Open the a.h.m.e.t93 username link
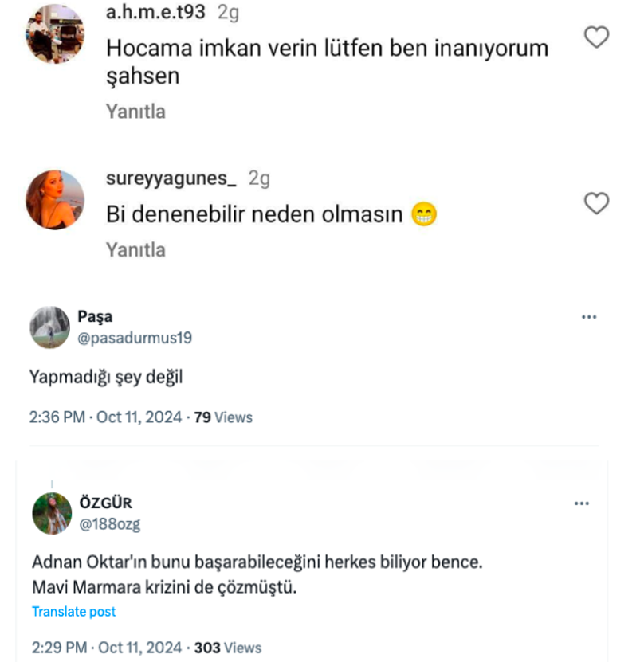The image size is (644, 666). pos(155,13)
